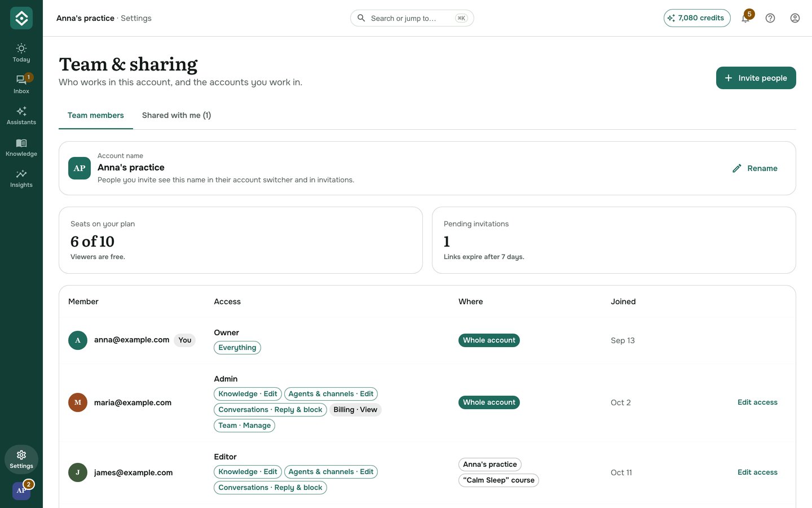Viewport: 812px width, 508px height.
Task: Open the help question mark icon
Action: click(x=770, y=18)
